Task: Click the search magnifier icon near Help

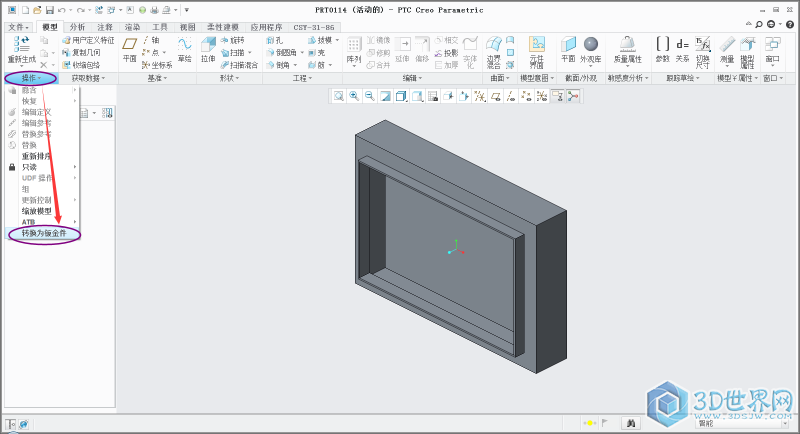Action: pos(759,24)
